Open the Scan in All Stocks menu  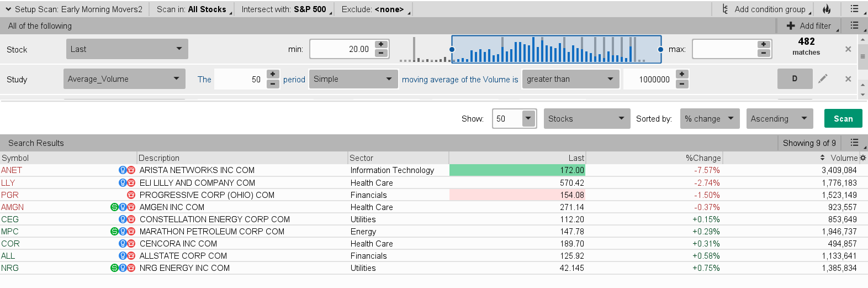194,9
